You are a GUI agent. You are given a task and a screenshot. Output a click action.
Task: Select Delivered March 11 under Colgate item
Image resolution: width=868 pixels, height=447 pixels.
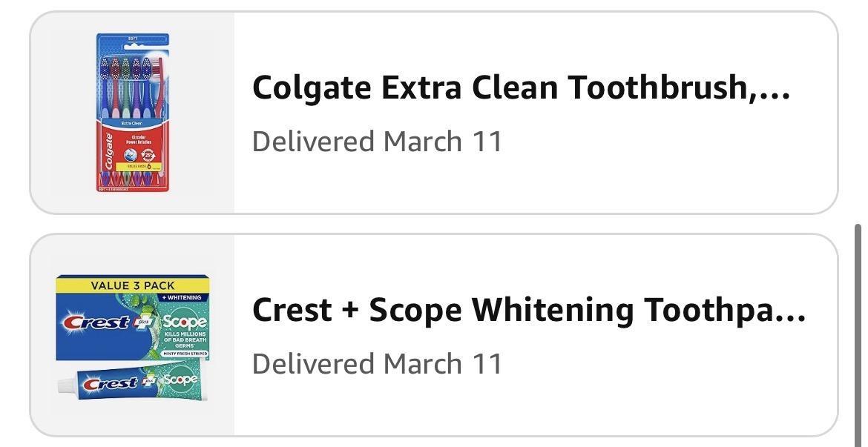point(377,141)
